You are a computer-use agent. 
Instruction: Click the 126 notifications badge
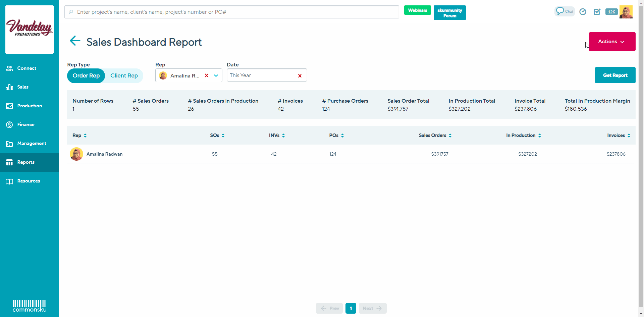point(611,12)
